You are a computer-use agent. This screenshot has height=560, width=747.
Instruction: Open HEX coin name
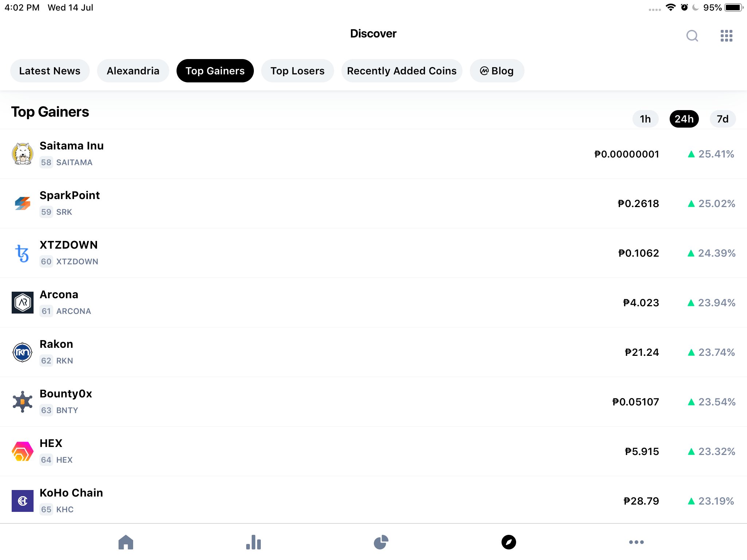point(51,443)
